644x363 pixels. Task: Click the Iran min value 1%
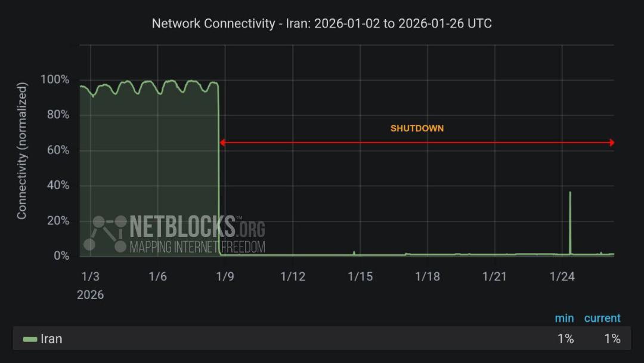(x=565, y=339)
